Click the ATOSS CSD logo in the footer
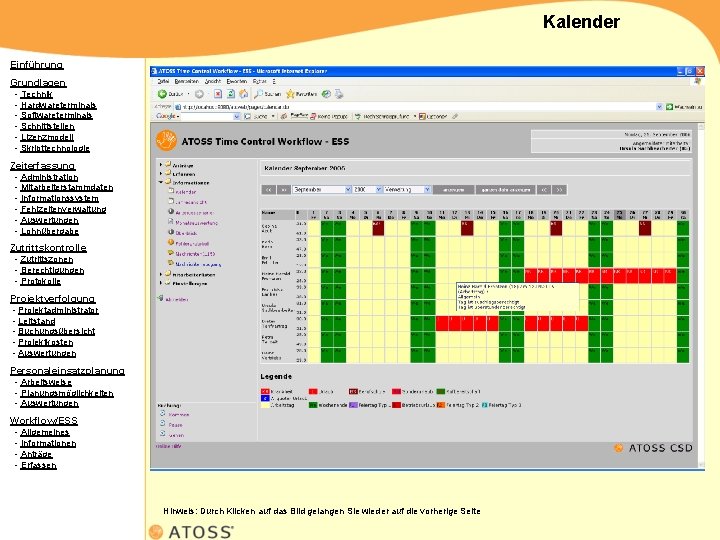Image resolution: width=720 pixels, height=540 pixels. [653, 448]
